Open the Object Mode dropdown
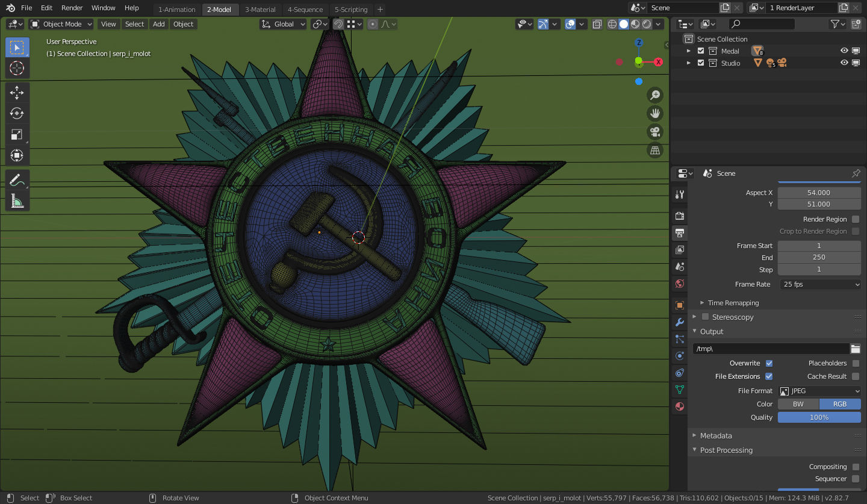 coord(61,24)
